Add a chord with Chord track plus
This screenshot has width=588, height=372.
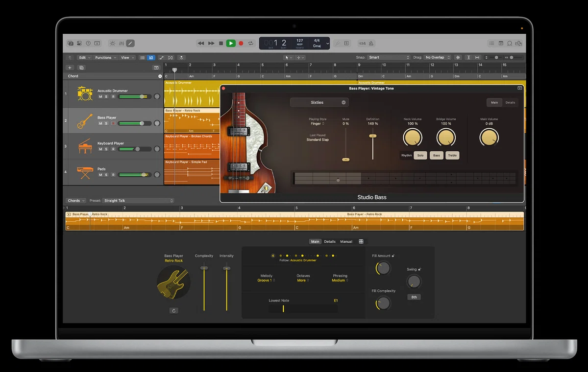point(160,76)
